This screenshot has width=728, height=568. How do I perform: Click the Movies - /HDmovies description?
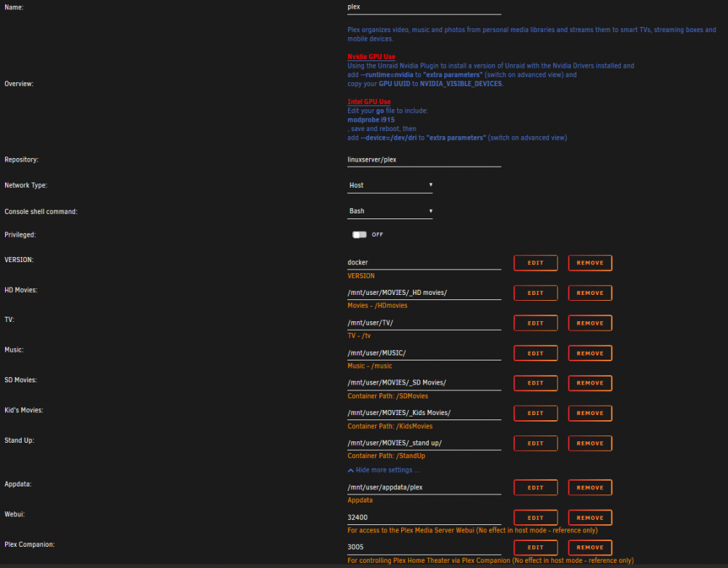[377, 306]
